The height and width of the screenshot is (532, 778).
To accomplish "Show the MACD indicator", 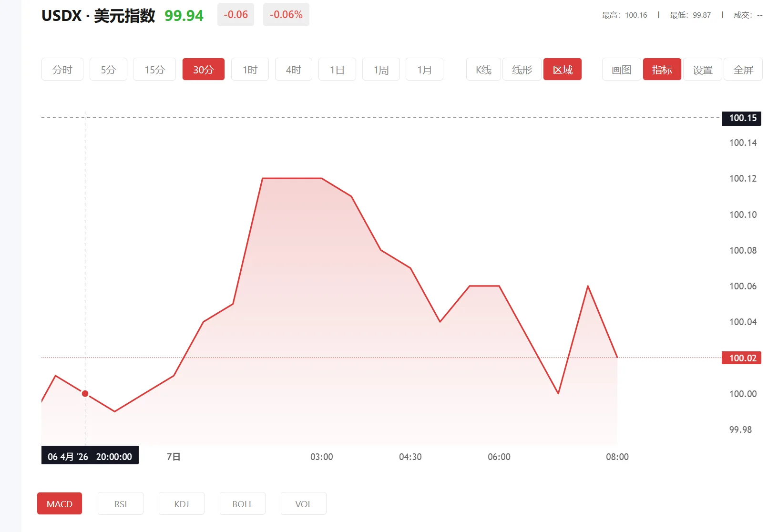I will click(60, 503).
